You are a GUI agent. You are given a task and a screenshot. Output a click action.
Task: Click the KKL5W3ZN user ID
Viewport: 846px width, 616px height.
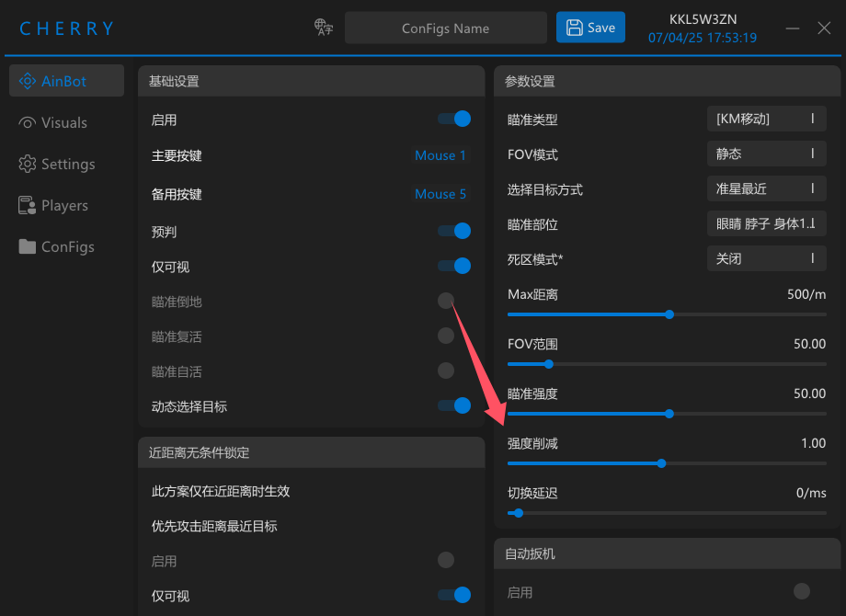pyautogui.click(x=703, y=19)
